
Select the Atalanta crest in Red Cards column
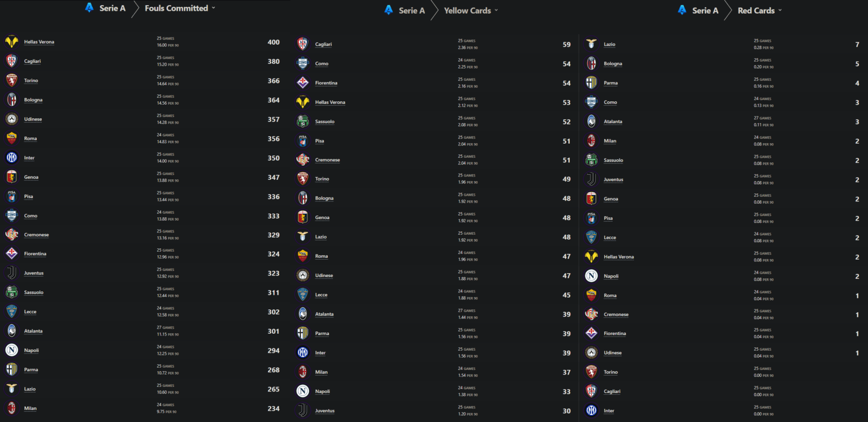click(x=592, y=121)
